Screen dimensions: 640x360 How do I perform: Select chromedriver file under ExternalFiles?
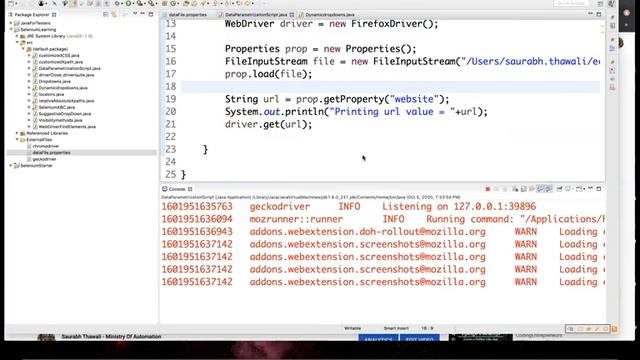(46, 146)
